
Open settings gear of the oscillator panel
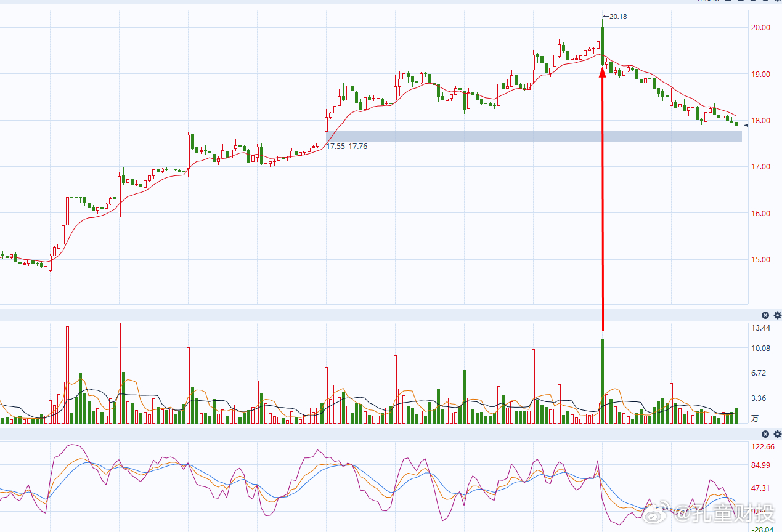coord(777,435)
